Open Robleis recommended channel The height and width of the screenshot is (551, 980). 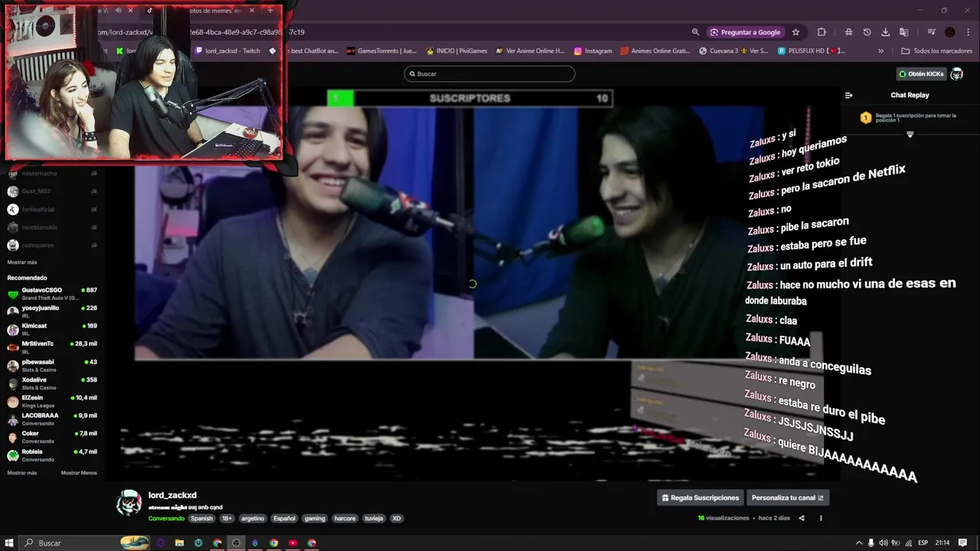tap(52, 455)
